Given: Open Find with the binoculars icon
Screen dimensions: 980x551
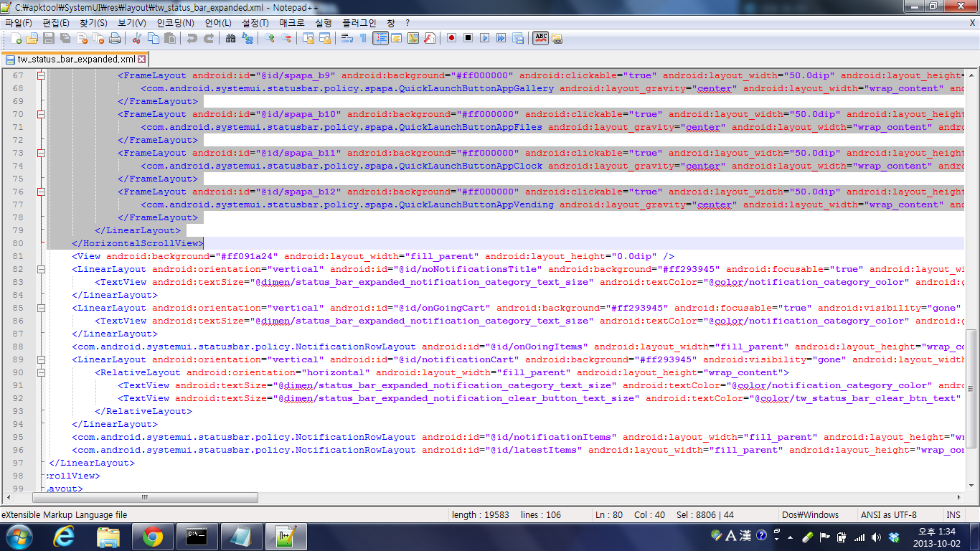Looking at the screenshot, I should pyautogui.click(x=230, y=38).
